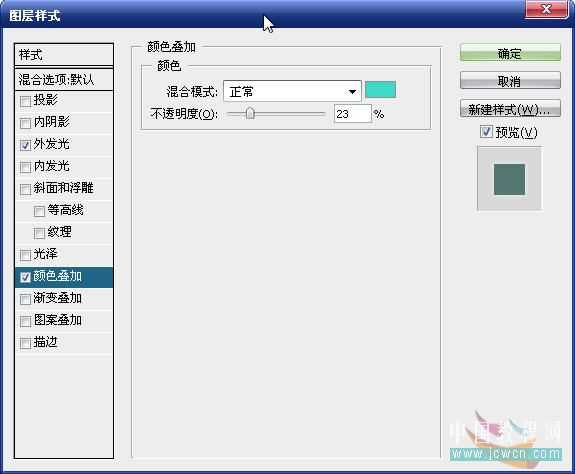Enable the 内发光 inner glow checkbox

25,167
